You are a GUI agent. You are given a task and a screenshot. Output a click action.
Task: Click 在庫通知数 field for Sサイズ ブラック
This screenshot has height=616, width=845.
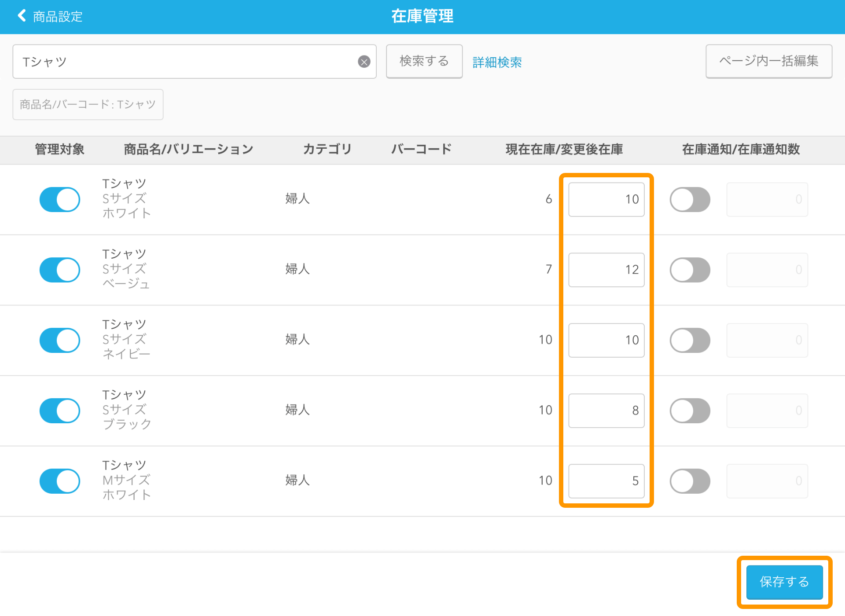click(x=767, y=411)
